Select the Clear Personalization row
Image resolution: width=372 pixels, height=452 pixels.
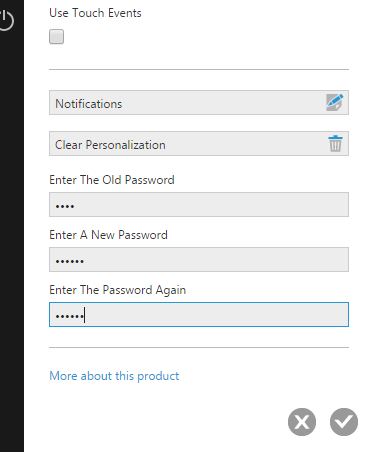199,143
